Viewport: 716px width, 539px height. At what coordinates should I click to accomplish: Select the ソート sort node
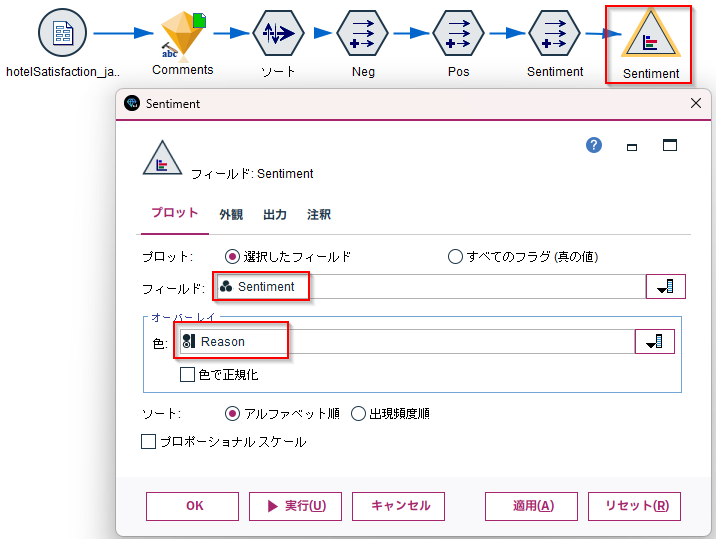278,33
